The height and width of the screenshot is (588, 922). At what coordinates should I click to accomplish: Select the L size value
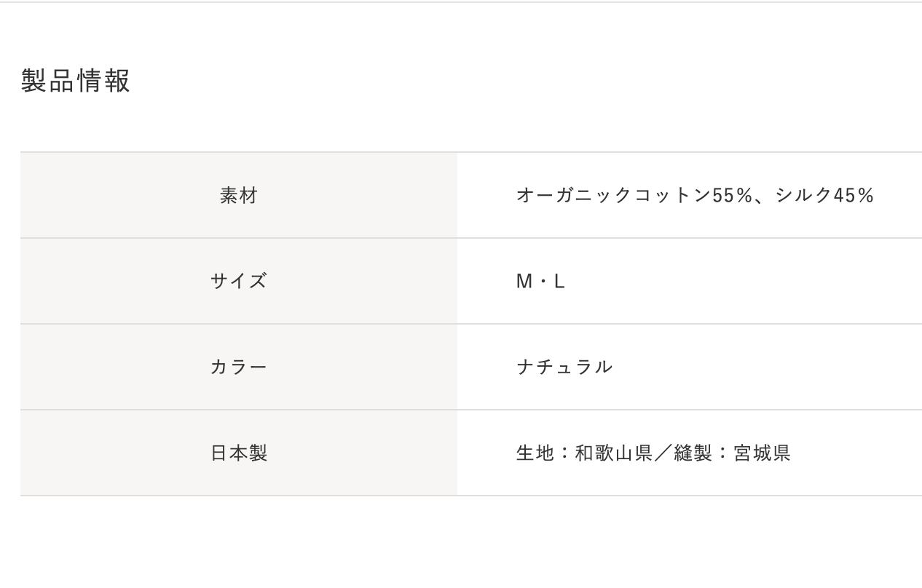tap(559, 281)
